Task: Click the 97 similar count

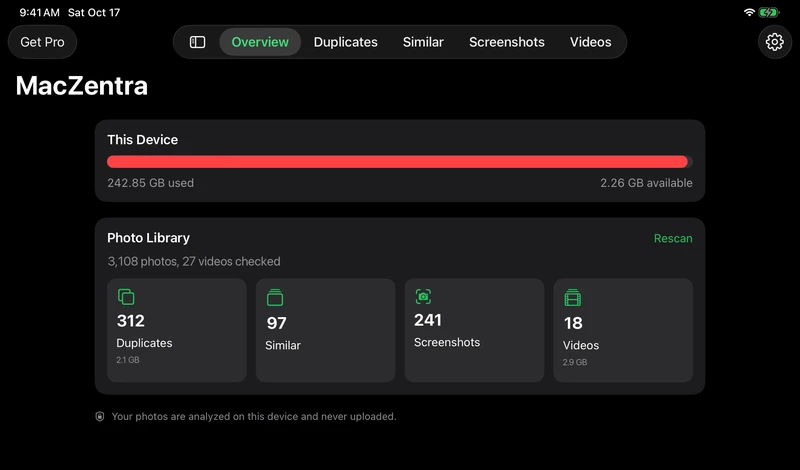Action: (x=277, y=323)
